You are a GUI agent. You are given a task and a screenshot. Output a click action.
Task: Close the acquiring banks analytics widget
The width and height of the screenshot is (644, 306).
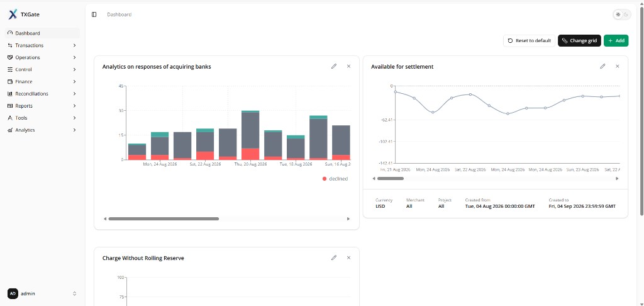coord(348,66)
